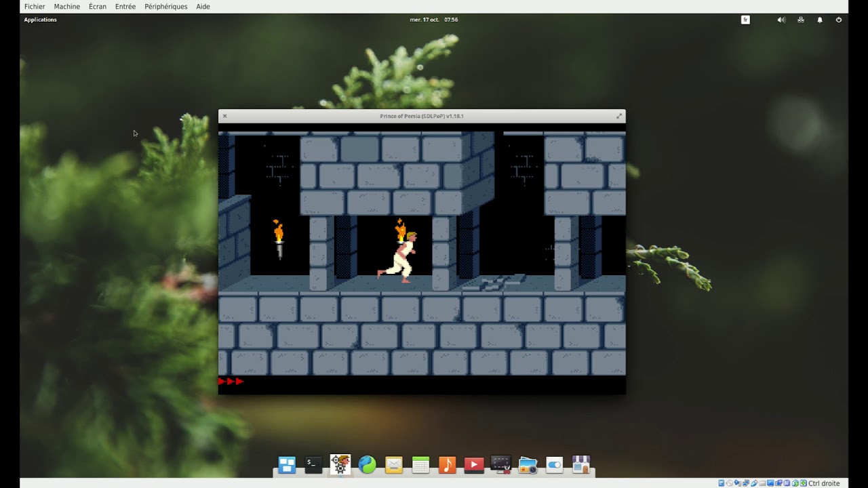Open the Fichier menu
The image size is (868, 488).
34,7
